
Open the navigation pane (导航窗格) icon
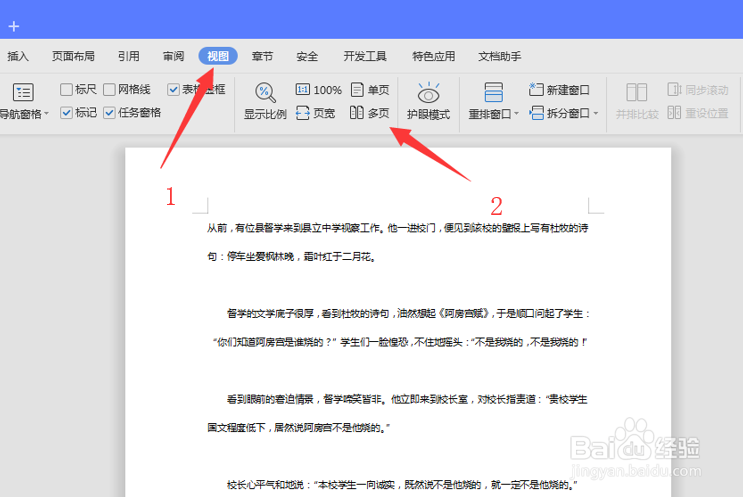tap(23, 92)
